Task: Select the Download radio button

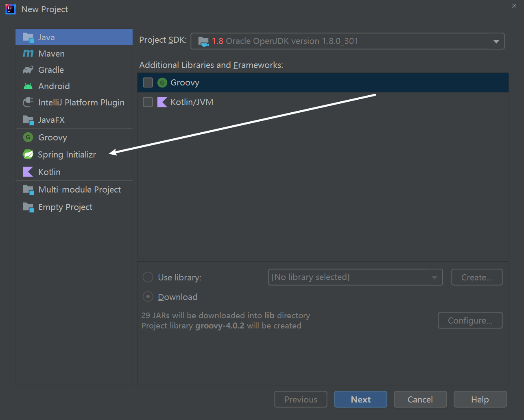Action: (x=148, y=297)
